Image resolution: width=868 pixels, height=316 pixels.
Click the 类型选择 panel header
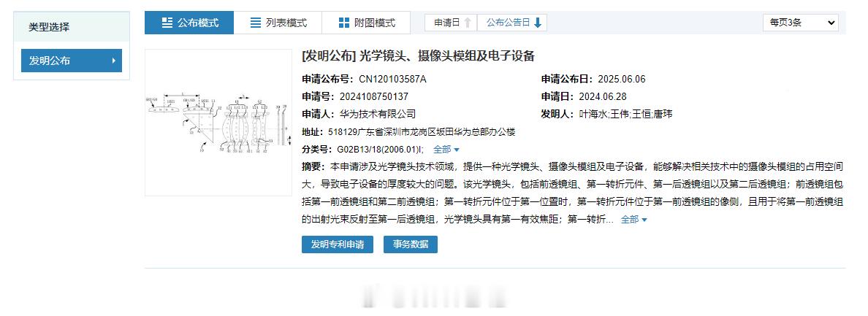[72, 27]
